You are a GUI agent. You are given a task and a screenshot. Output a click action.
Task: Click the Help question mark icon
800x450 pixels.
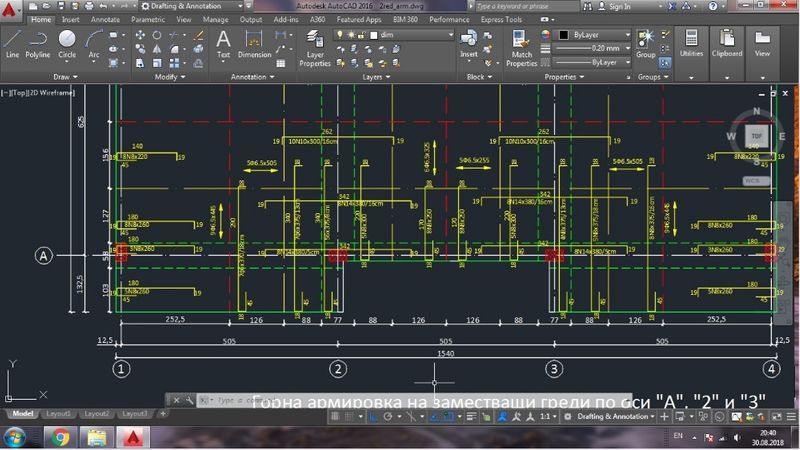713,6
